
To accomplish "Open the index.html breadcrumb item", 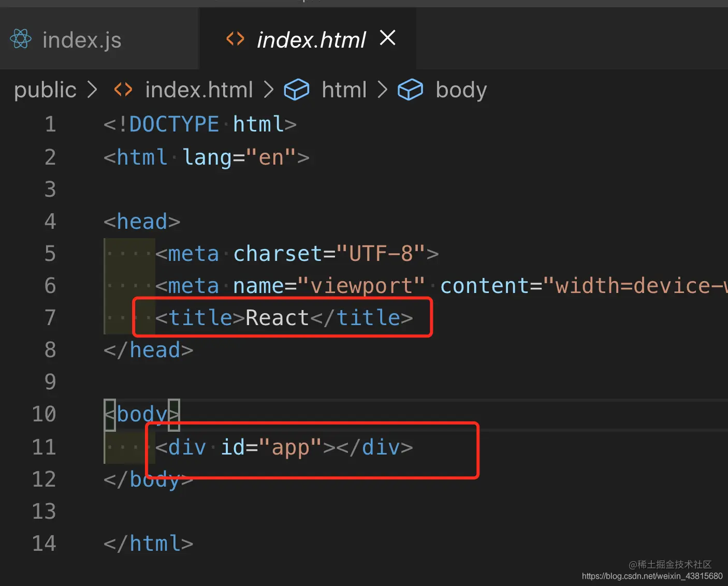I will [x=199, y=90].
